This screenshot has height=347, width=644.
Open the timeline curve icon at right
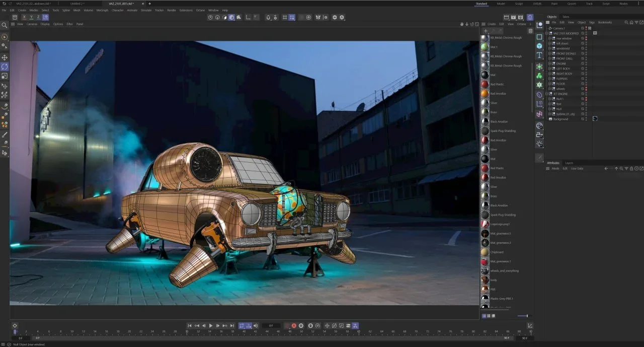click(x=530, y=325)
